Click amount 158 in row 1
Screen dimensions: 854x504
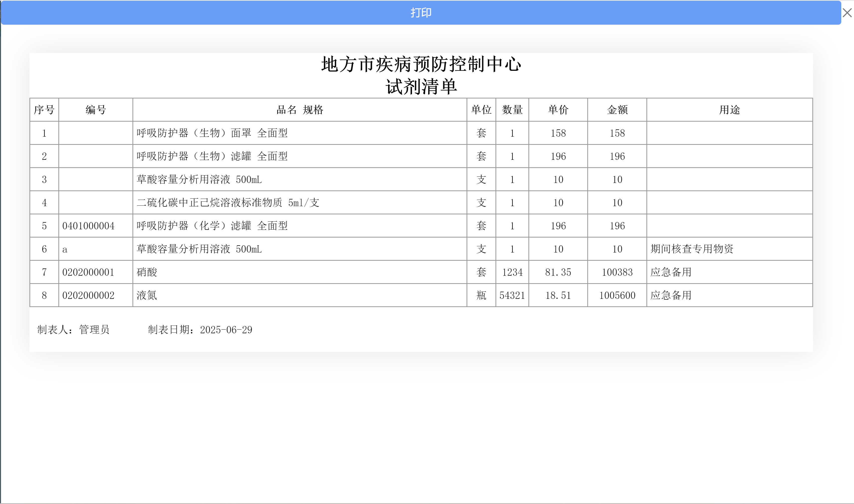[617, 133]
